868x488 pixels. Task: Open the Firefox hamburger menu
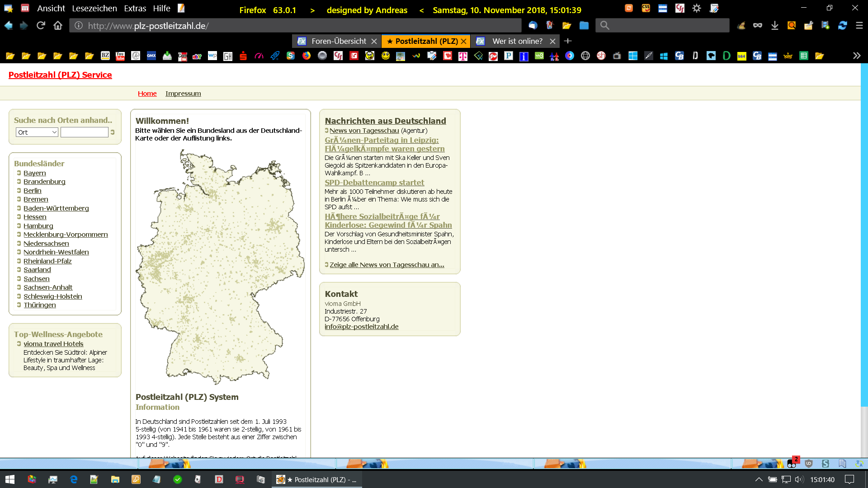pos(859,26)
